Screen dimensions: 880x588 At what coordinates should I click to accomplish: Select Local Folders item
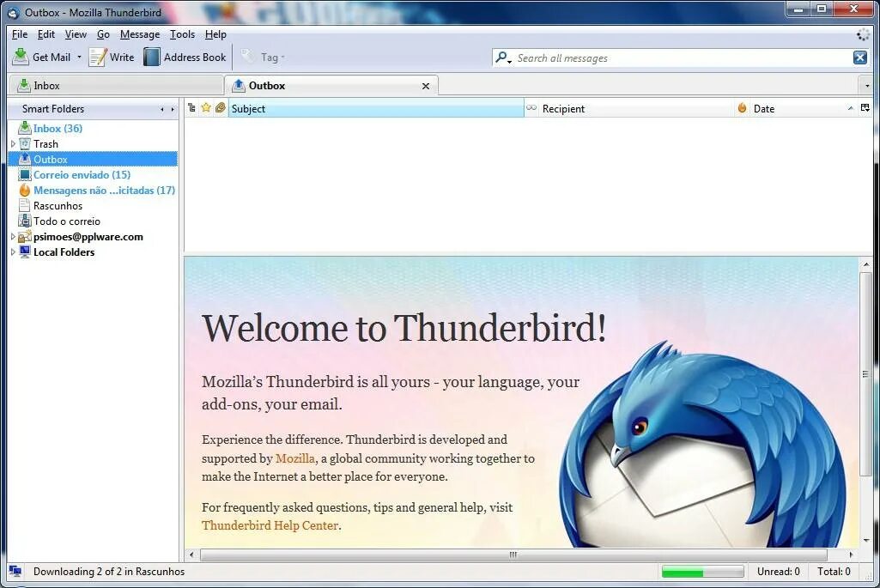coord(64,252)
